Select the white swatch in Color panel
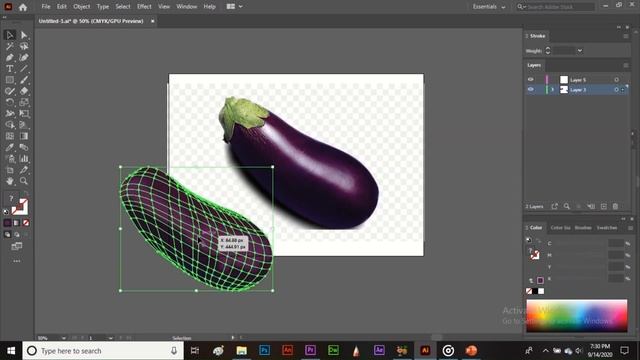 [541, 291]
